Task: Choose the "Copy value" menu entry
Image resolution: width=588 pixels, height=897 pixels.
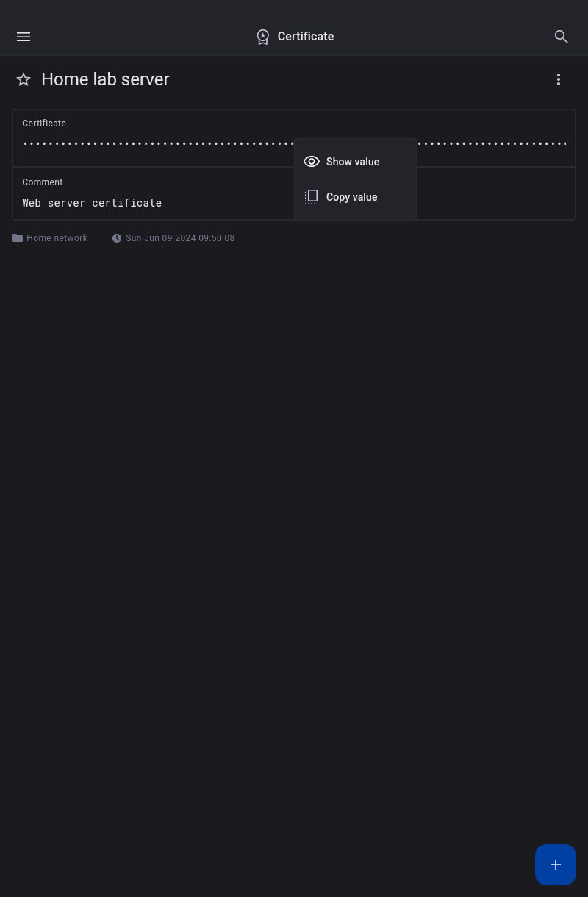Action: (x=351, y=197)
